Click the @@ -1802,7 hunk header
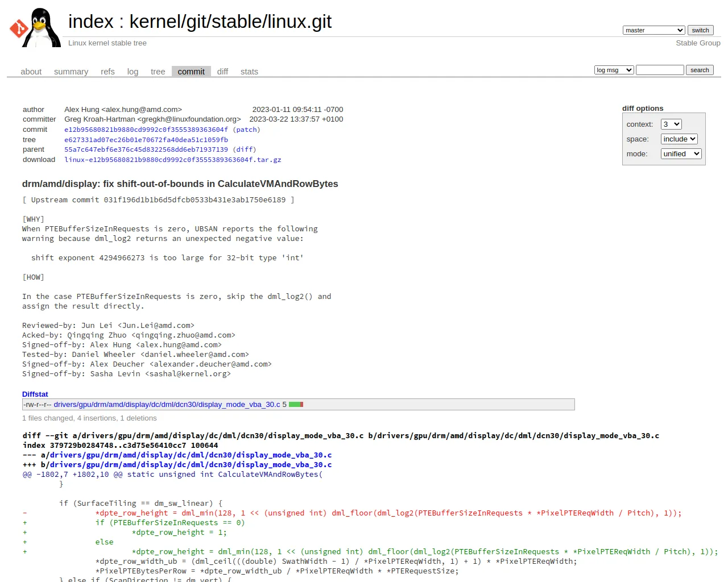The width and height of the screenshot is (728, 582). pos(172,474)
